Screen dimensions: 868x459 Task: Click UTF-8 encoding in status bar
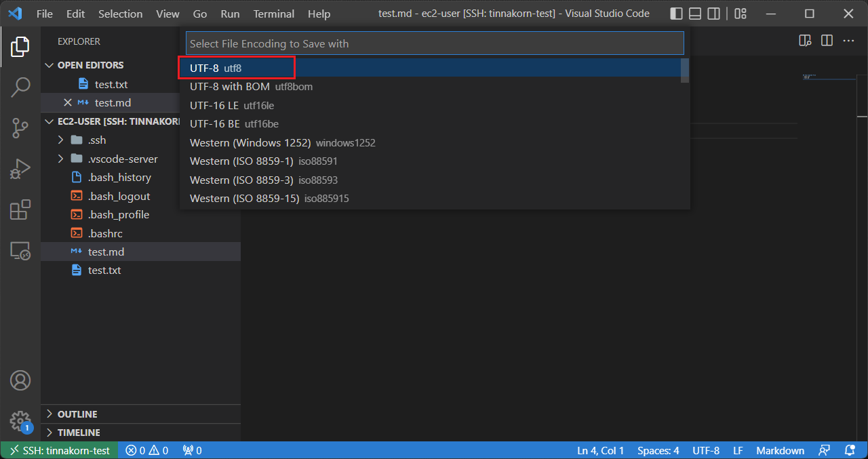pos(706,450)
